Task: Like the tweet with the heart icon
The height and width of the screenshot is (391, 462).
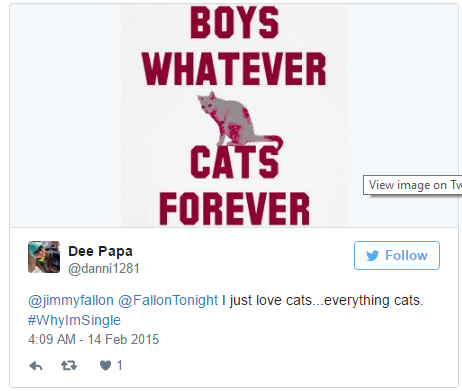Action: 105,366
